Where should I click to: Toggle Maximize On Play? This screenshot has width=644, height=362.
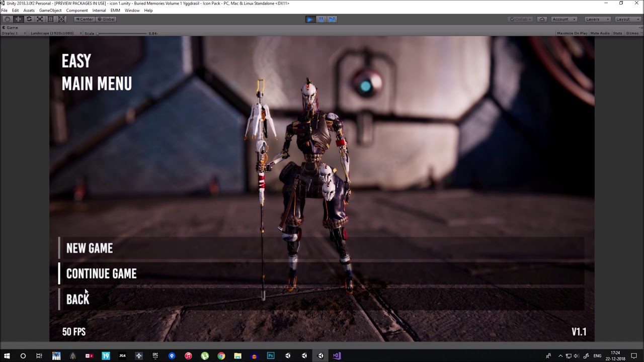(x=572, y=33)
